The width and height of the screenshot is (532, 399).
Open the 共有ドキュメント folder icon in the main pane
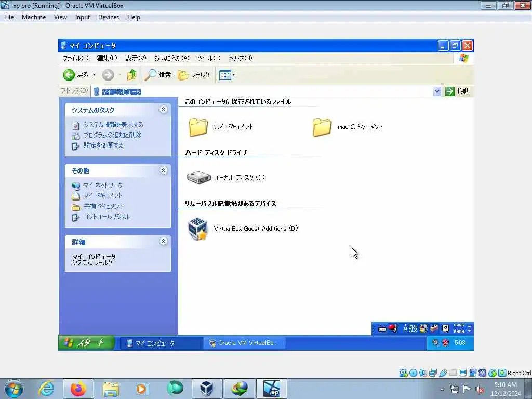click(x=198, y=127)
